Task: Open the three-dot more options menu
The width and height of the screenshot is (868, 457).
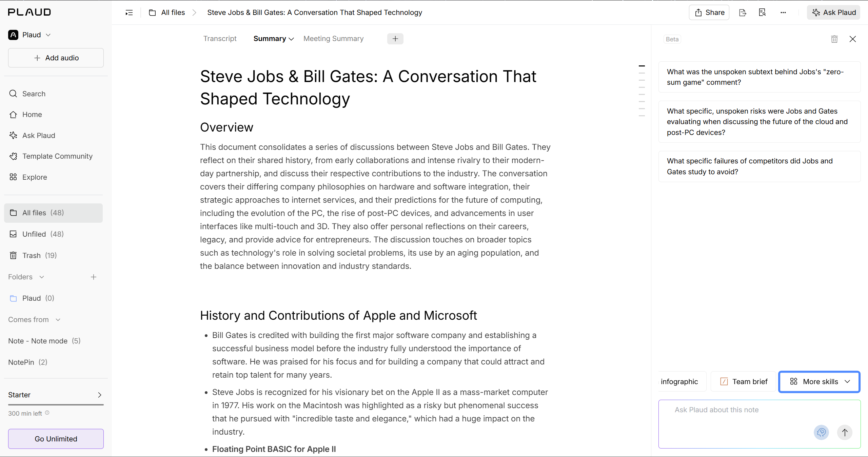Action: [783, 13]
